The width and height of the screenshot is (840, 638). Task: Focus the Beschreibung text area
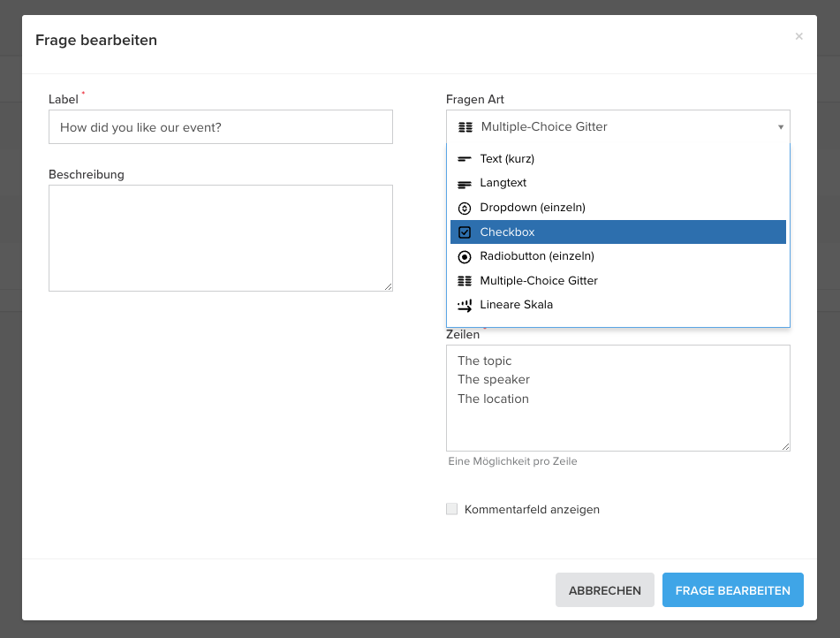[221, 238]
